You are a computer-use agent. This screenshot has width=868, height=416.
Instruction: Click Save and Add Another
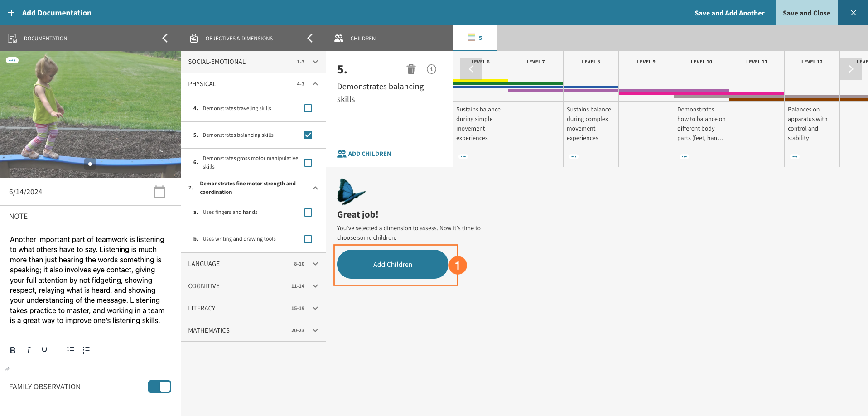729,13
